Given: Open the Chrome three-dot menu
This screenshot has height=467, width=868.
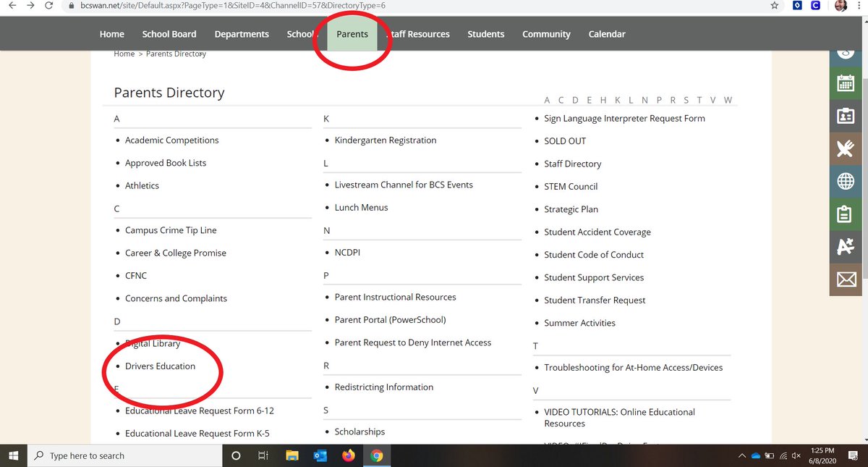Looking at the screenshot, I should [859, 5].
